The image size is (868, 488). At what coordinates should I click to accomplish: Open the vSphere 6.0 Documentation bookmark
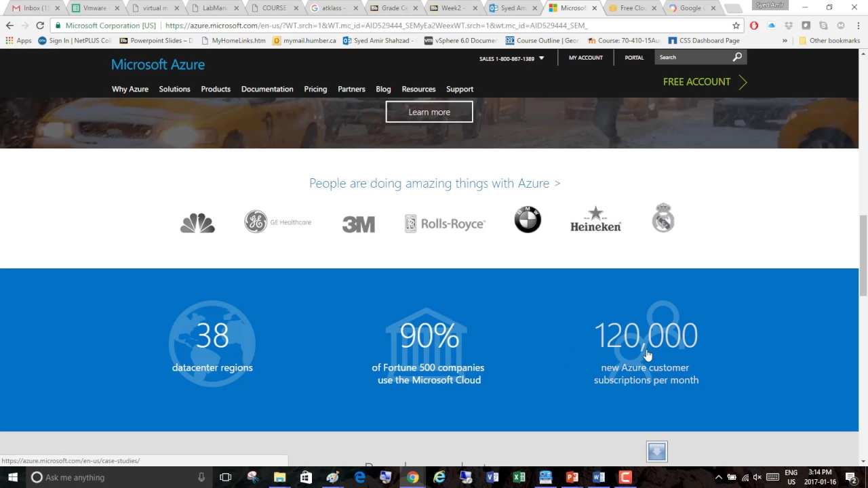460,41
